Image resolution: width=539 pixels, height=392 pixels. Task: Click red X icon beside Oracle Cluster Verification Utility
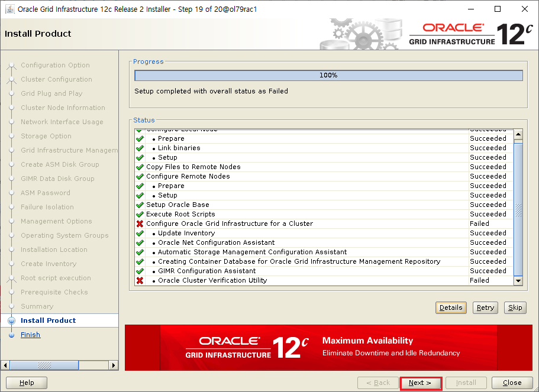coord(140,280)
